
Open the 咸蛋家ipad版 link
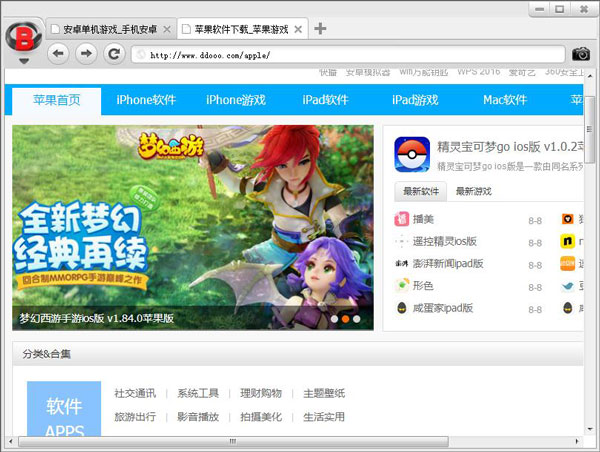pos(443,308)
